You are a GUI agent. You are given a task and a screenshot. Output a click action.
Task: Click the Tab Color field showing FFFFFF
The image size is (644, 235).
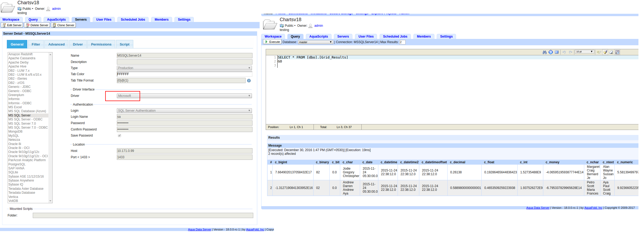tap(185, 74)
